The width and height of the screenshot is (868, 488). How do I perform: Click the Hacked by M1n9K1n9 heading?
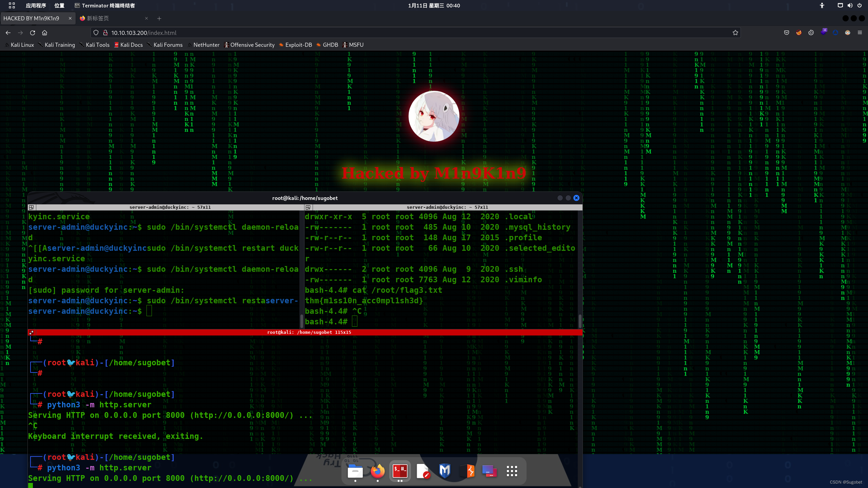(434, 173)
